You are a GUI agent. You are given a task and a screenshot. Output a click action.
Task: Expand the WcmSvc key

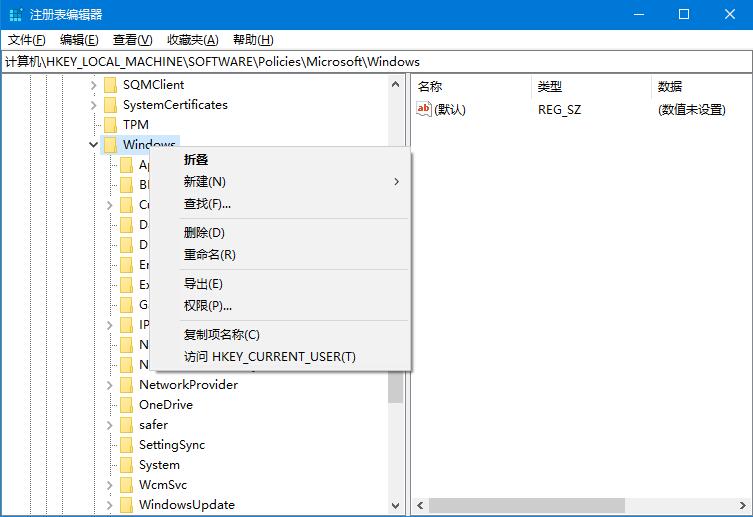110,485
